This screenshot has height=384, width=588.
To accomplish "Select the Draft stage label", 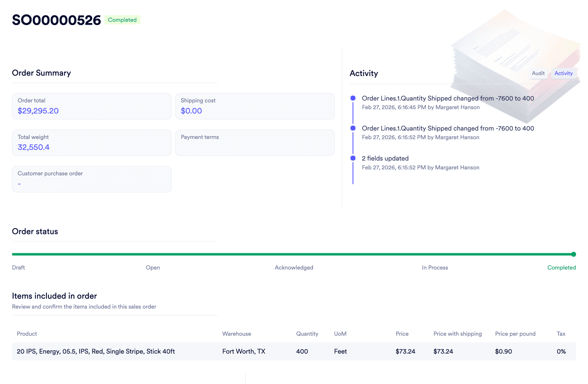I will tap(18, 267).
